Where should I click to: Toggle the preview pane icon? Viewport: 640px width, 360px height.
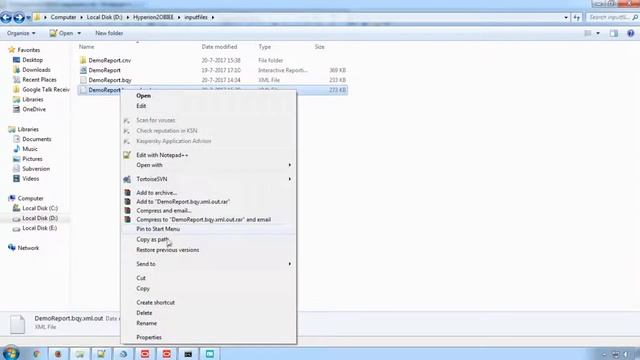click(614, 33)
